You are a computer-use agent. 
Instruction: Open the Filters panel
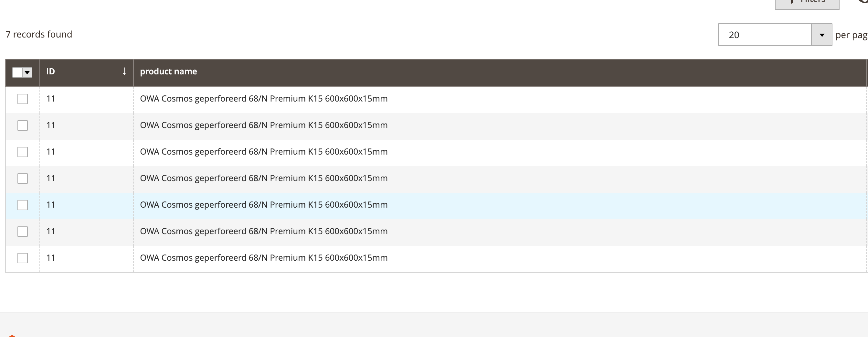click(x=807, y=3)
